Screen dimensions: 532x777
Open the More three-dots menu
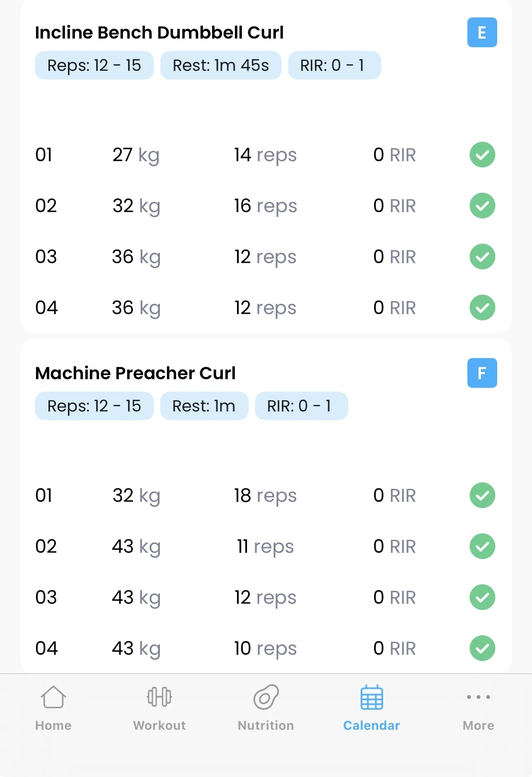[x=478, y=697]
